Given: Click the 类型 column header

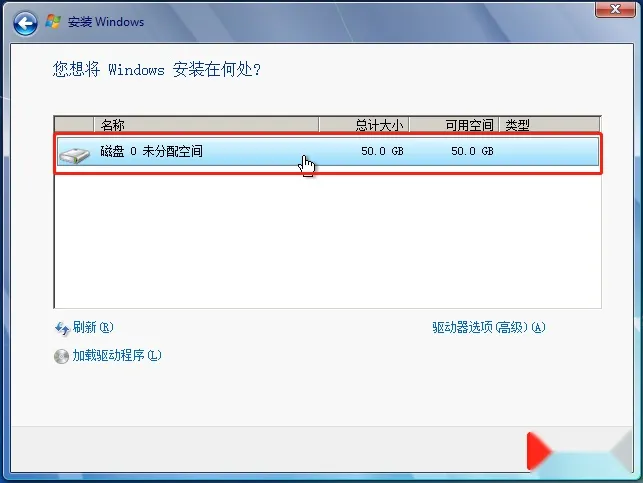Looking at the screenshot, I should 550,125.
